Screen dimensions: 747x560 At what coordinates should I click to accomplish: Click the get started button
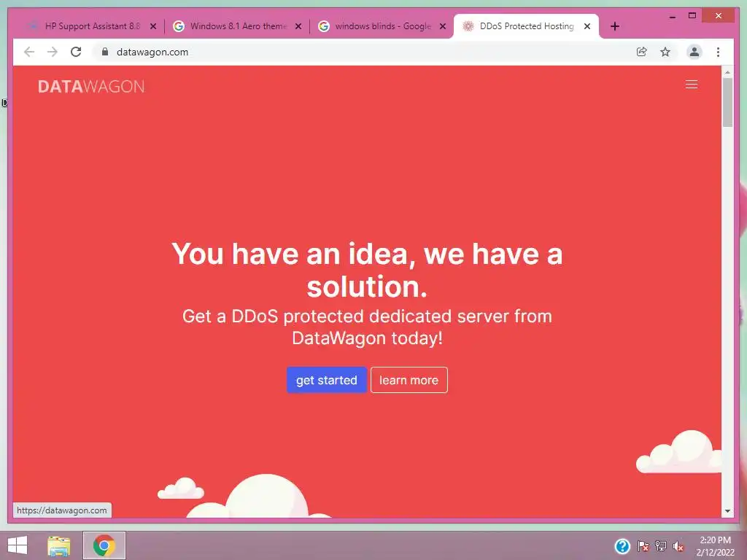[x=326, y=380]
